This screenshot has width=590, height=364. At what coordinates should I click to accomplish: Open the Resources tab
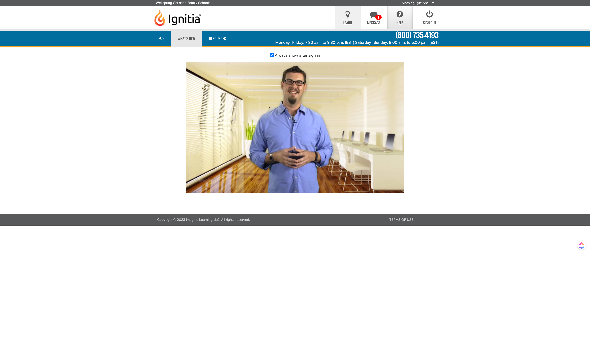pyautogui.click(x=217, y=39)
